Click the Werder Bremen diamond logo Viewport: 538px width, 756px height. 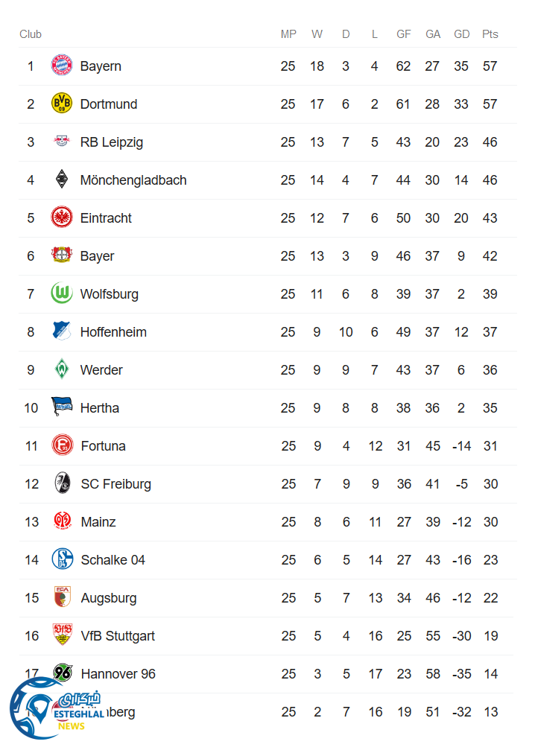pos(62,369)
